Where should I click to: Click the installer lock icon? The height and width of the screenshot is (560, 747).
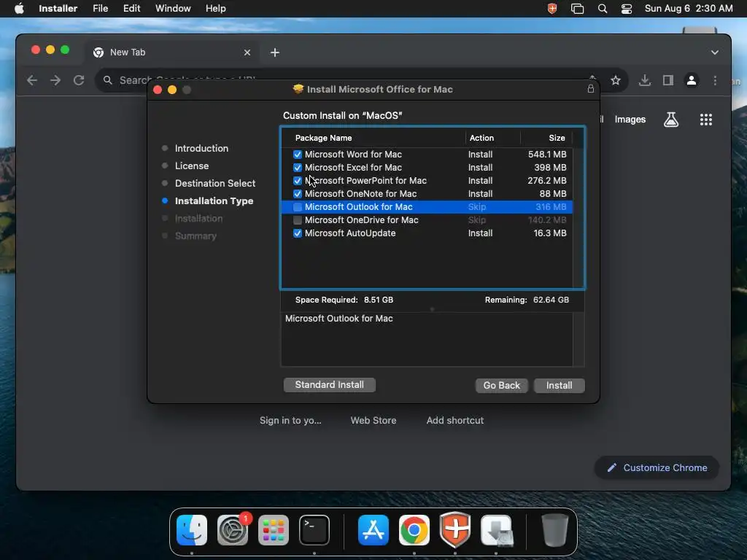coord(590,88)
